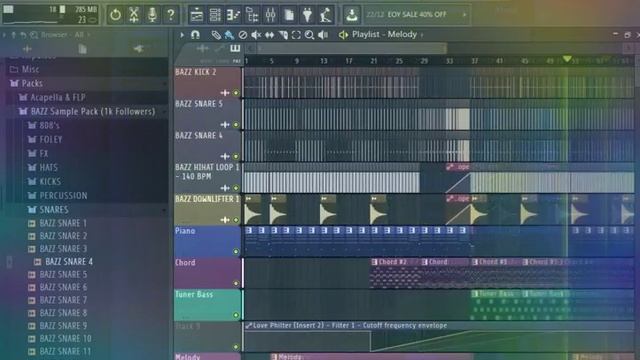
Task: Mute the BAZZ HIHAT LOOP 1 track
Action: 236,188
